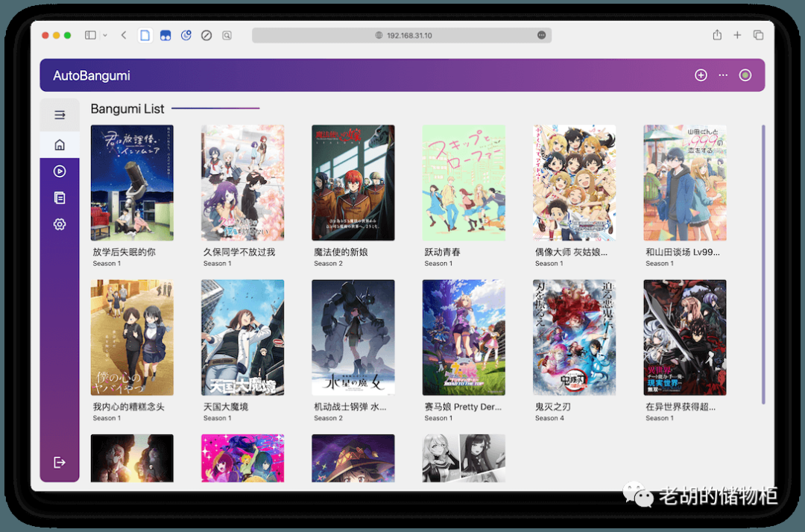Open the 魔法使的新娘 poster
This screenshot has height=532, width=805.
click(353, 183)
